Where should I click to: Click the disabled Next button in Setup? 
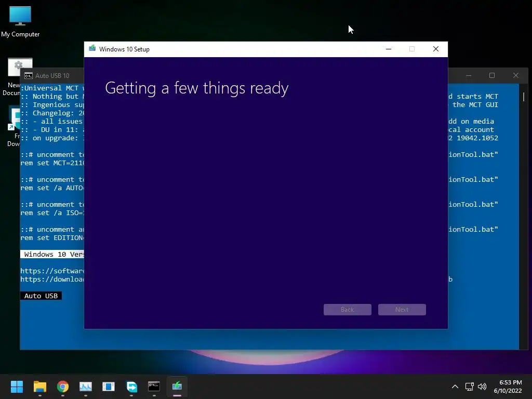[402, 310]
